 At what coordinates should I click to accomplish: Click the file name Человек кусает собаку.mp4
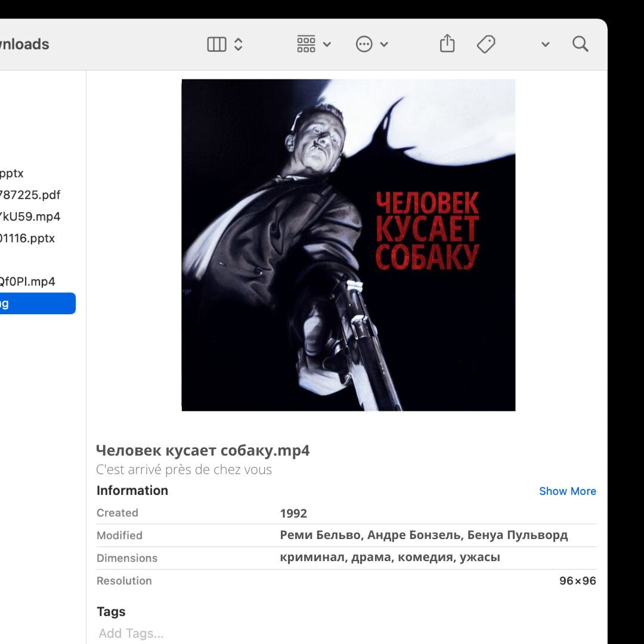pos(203,451)
